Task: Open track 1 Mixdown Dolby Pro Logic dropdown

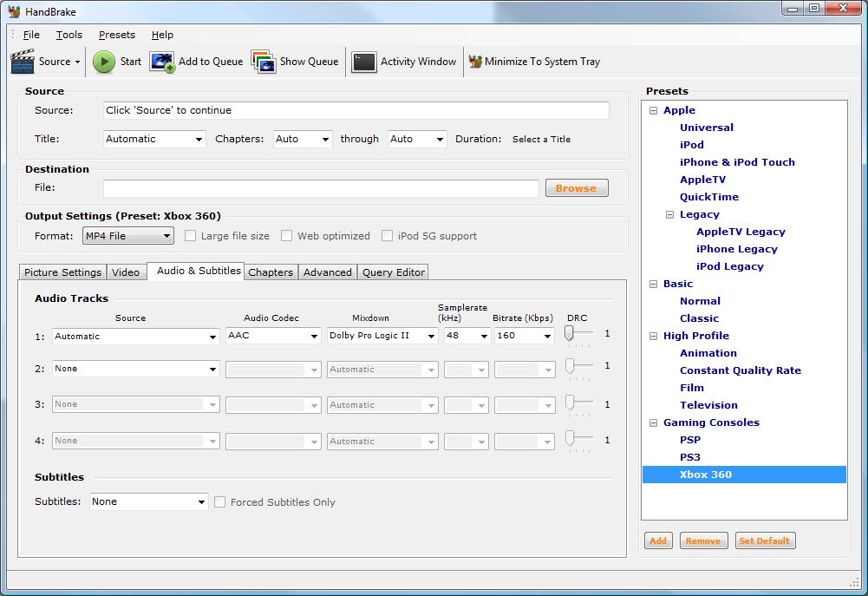Action: pyautogui.click(x=382, y=336)
